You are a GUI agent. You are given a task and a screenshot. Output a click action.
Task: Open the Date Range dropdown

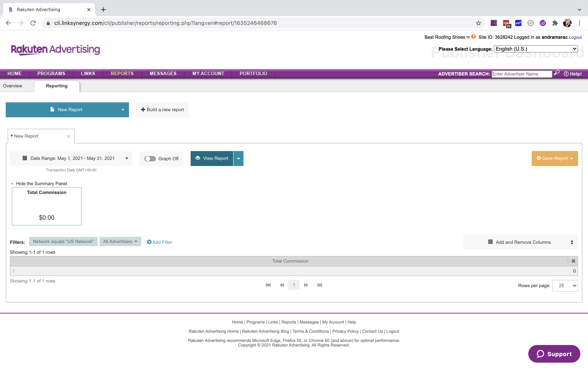click(x=71, y=159)
